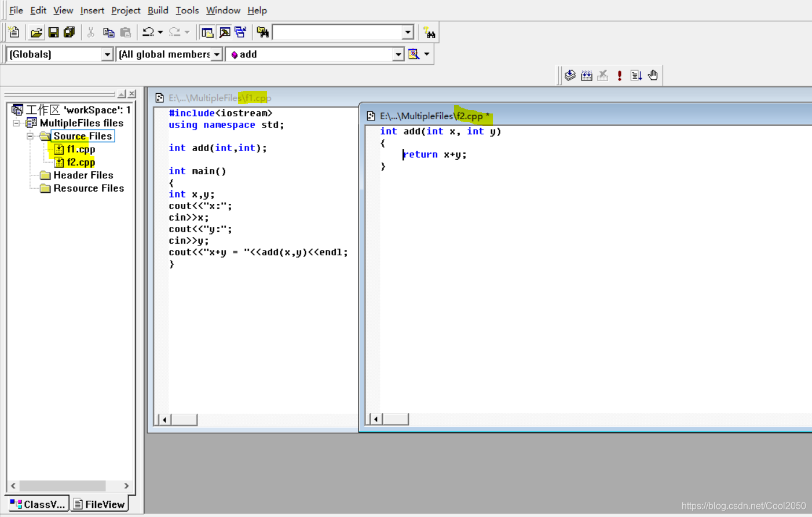Image resolution: width=812 pixels, height=517 pixels.
Task: Toggle the Output window icon
Action: tap(224, 32)
